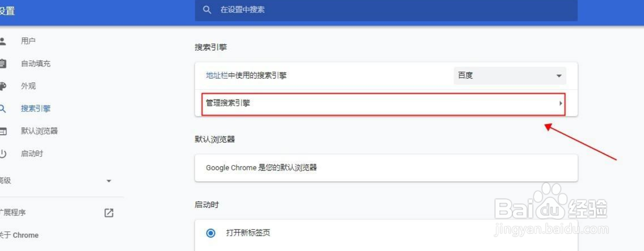Open 关于 Chrome page
The width and height of the screenshot is (644, 251).
click(x=19, y=235)
